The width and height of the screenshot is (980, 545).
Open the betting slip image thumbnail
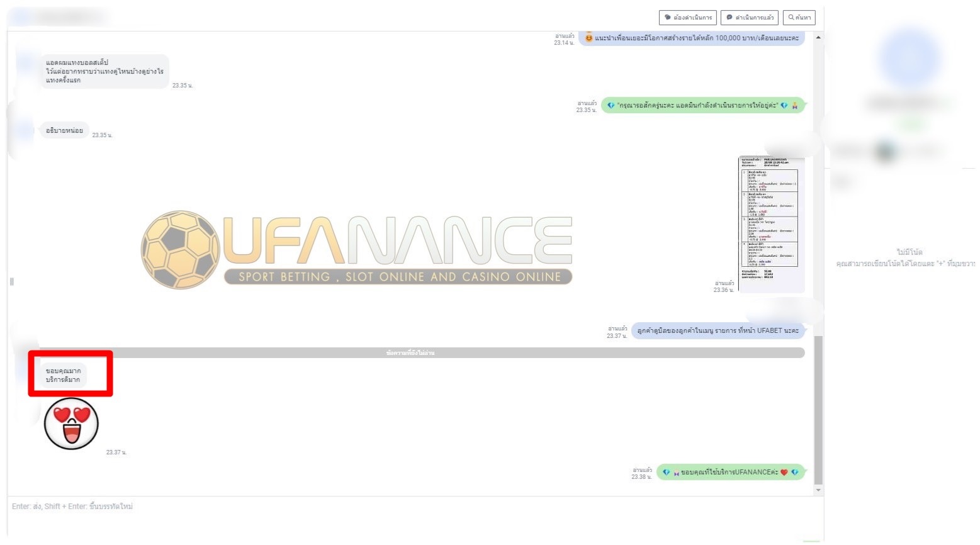coord(771,225)
